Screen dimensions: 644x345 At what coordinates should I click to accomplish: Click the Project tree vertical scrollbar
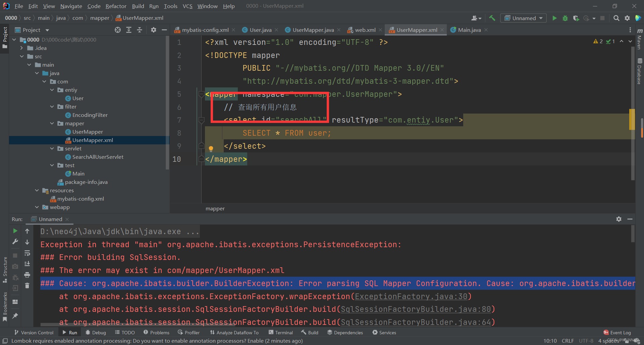point(167,103)
